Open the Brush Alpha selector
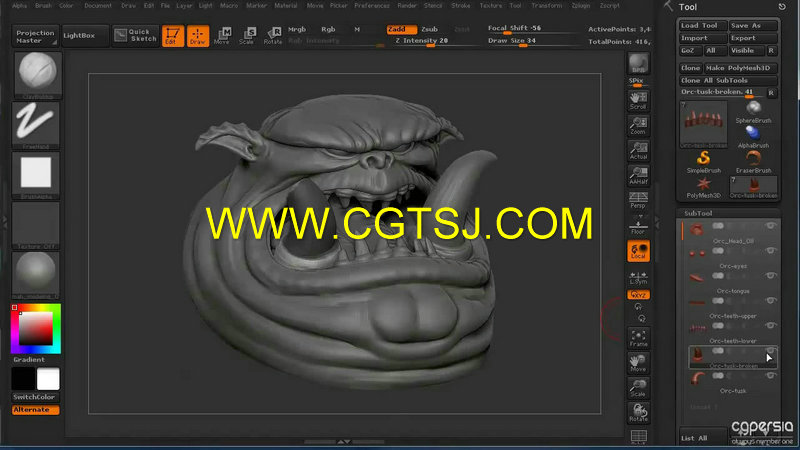Screen dimensions: 800x450 [x=36, y=175]
